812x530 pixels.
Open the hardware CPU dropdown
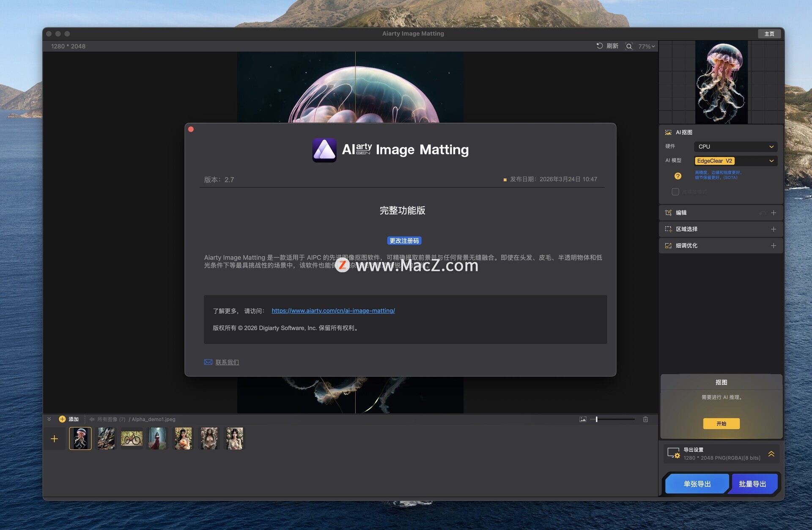point(735,147)
